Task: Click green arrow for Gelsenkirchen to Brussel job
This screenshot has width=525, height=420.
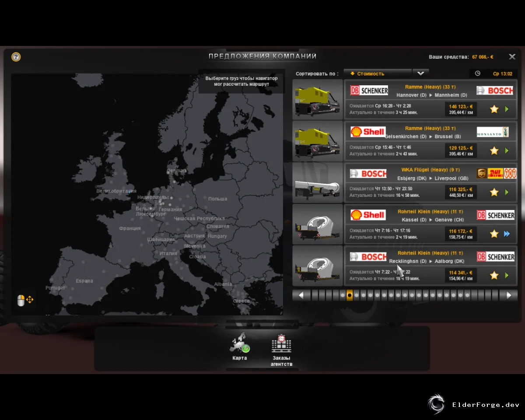Action: tap(507, 150)
